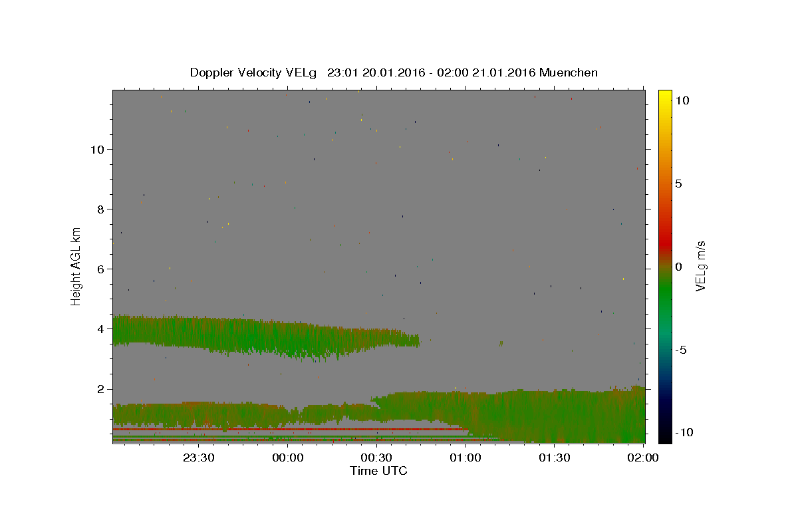Click the red horizontal line near ground level
Image resolution: width=798 pixels, height=532 pixels.
[x=289, y=430]
